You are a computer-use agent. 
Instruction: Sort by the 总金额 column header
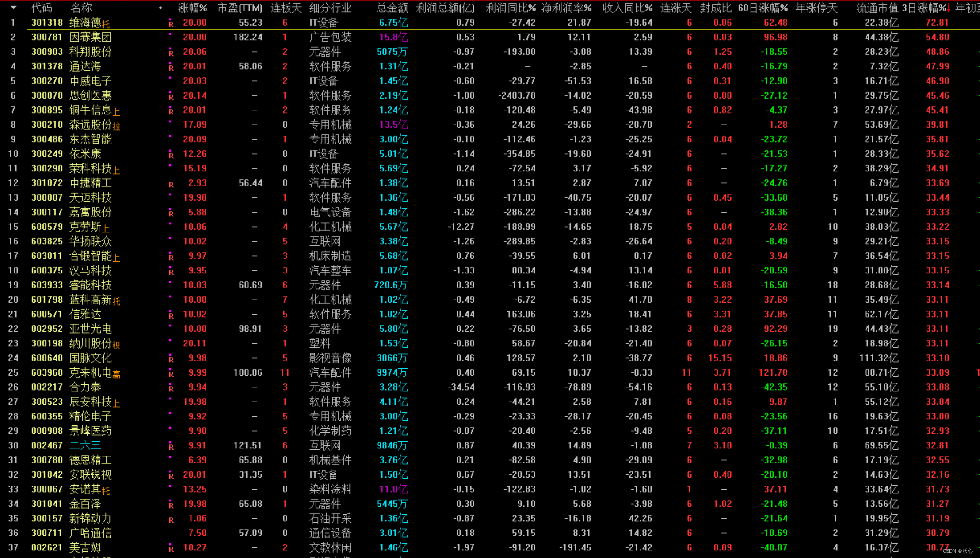392,8
